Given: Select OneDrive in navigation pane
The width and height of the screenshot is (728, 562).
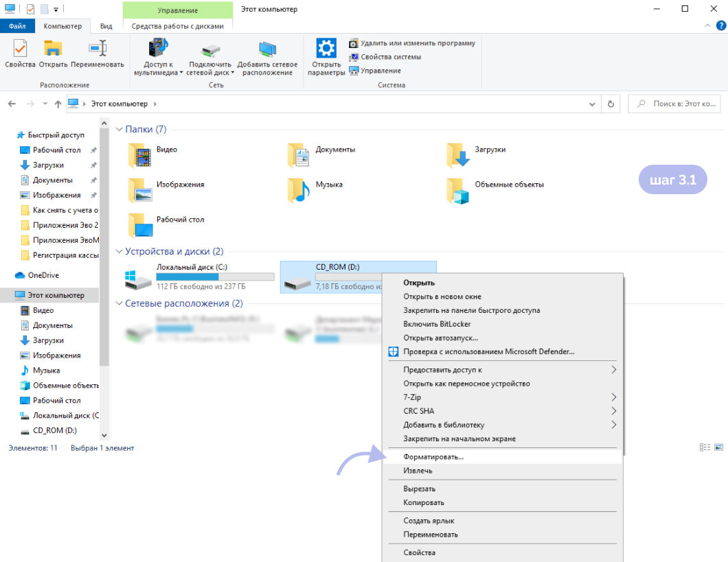Looking at the screenshot, I should pyautogui.click(x=37, y=275).
